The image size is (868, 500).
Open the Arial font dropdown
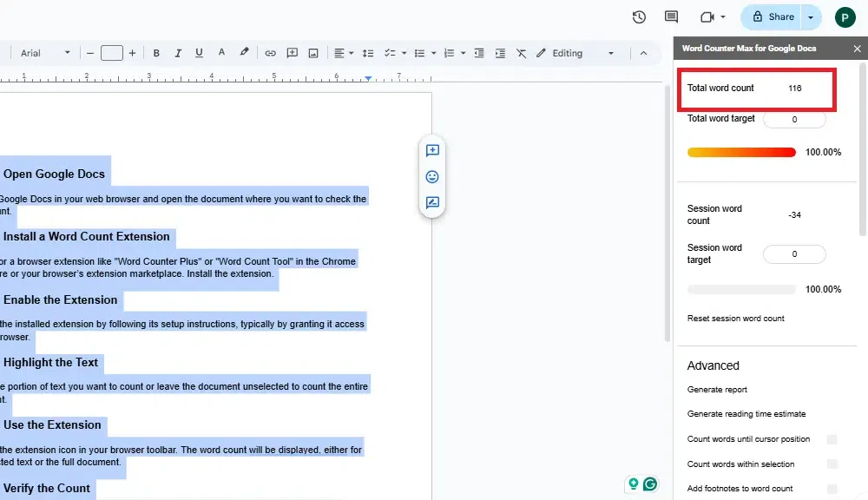point(45,53)
